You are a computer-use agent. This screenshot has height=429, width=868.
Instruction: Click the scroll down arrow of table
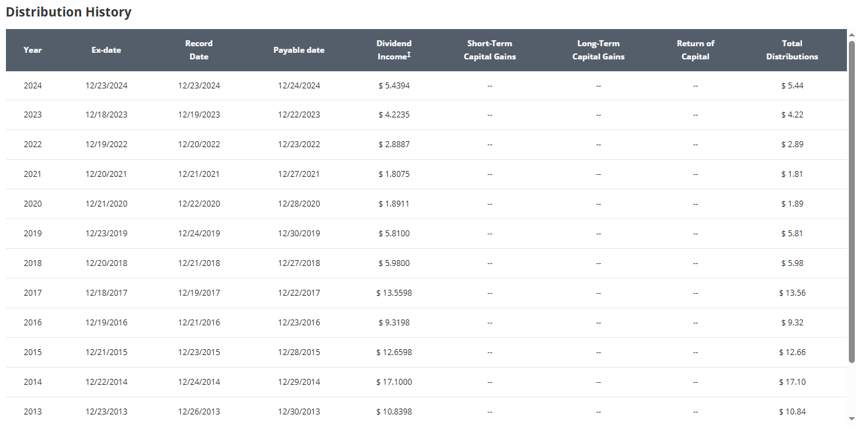pyautogui.click(x=852, y=418)
